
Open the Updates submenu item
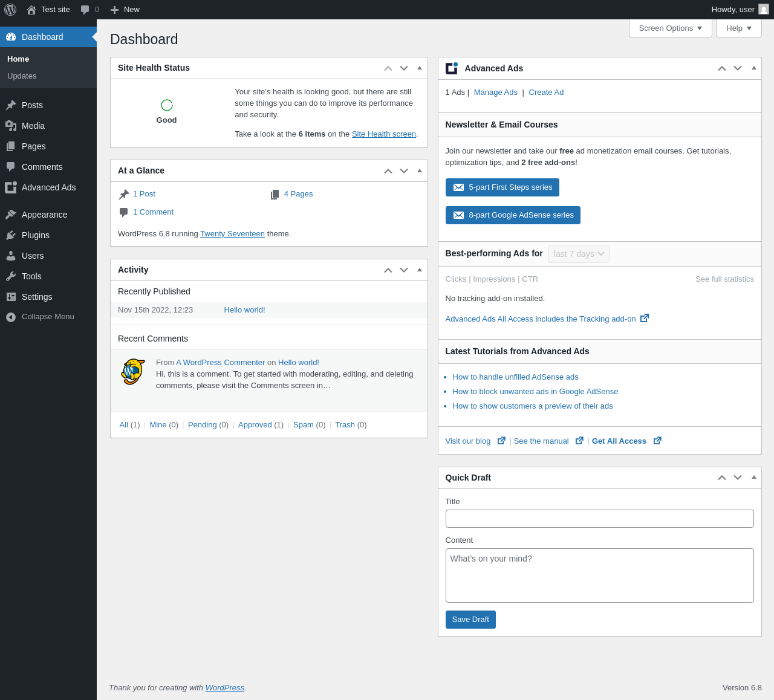[22, 76]
